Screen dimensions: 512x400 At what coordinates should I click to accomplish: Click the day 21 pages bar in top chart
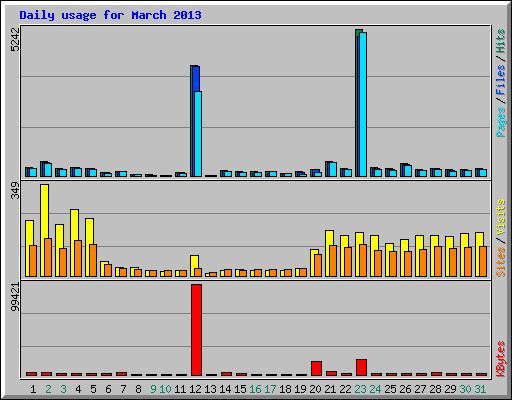(x=333, y=170)
